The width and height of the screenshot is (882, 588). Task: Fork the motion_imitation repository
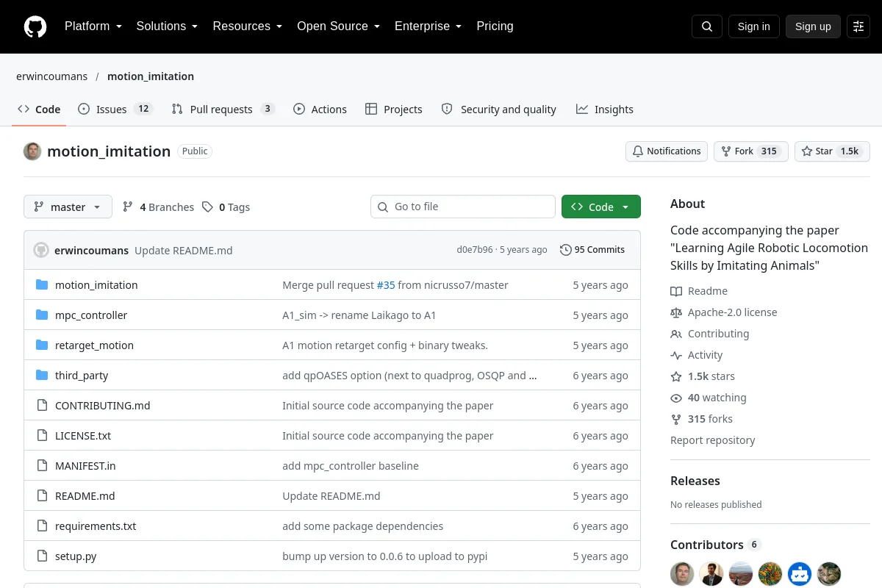pyautogui.click(x=751, y=151)
